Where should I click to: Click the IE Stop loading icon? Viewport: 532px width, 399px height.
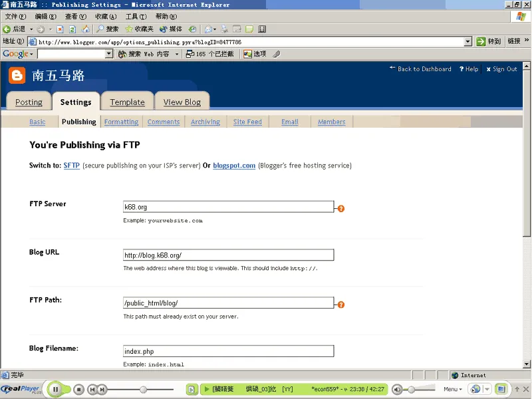point(60,29)
